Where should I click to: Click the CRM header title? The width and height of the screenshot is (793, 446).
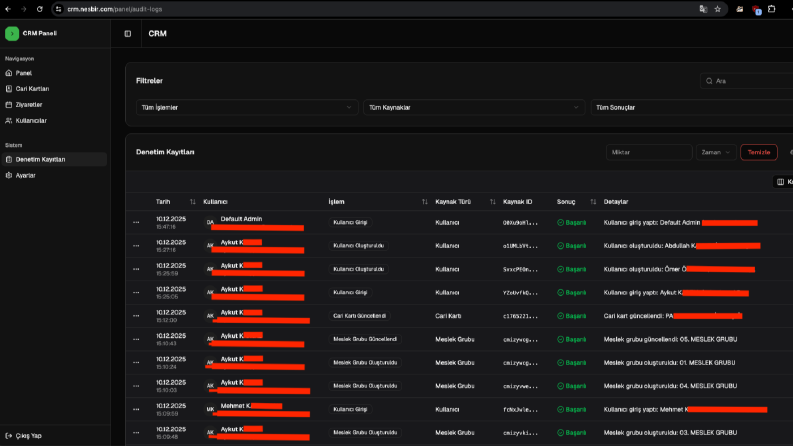157,33
